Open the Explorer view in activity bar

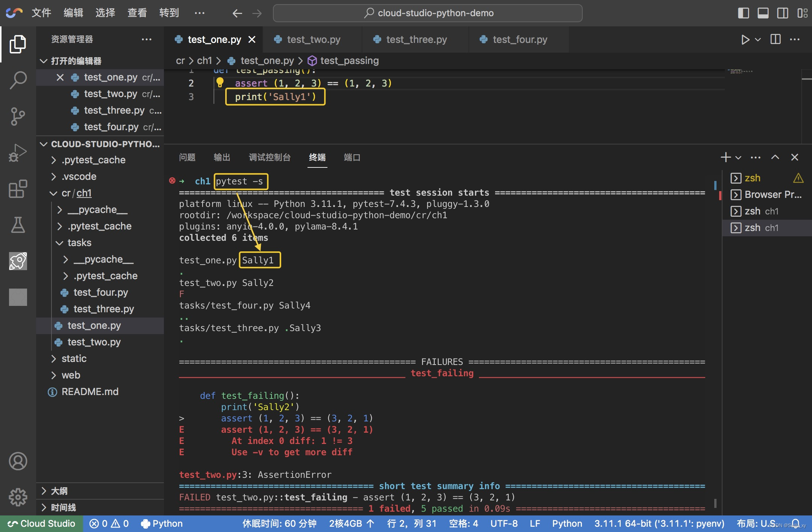point(18,44)
